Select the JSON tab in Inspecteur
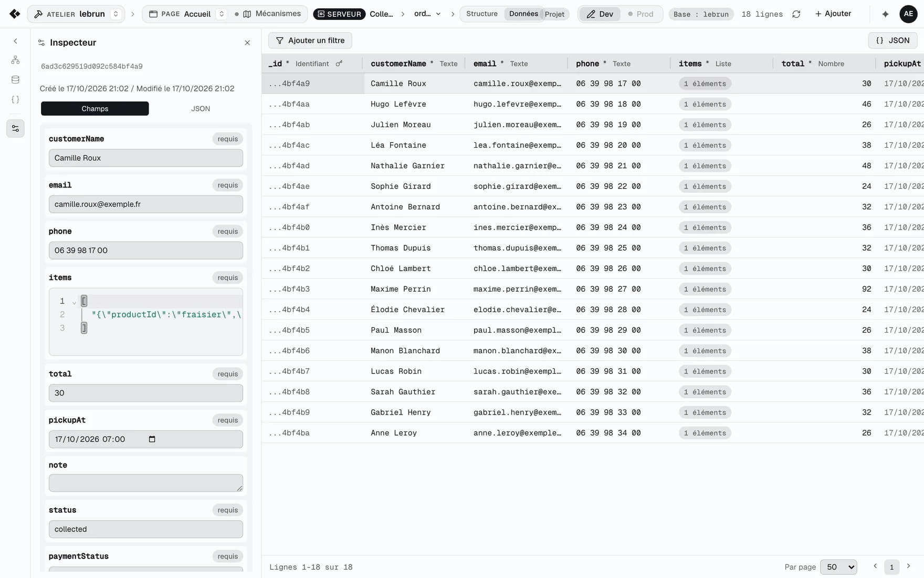Viewport: 924px width, 578px height. 201,109
